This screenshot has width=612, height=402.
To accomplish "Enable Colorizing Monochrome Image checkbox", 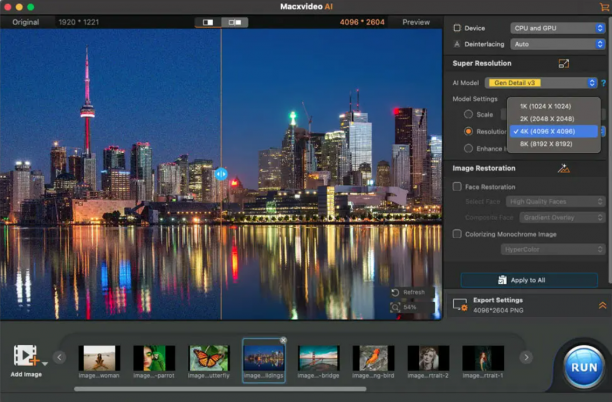I will click(457, 234).
